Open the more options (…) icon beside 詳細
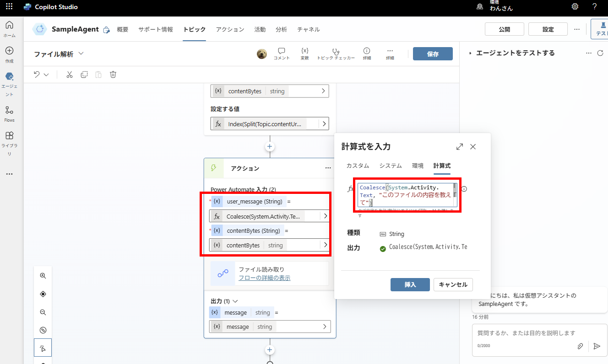 click(390, 54)
